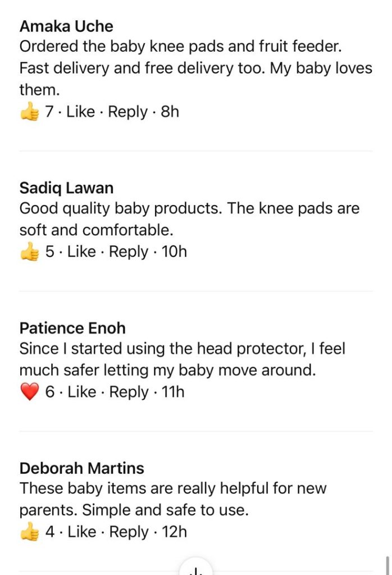The image size is (392, 575).
Task: Click the scrollbar at the right edge
Action: [387, 564]
